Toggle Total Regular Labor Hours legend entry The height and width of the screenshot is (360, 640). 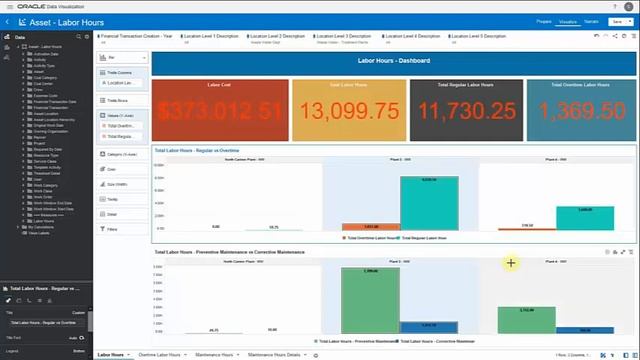click(422, 238)
